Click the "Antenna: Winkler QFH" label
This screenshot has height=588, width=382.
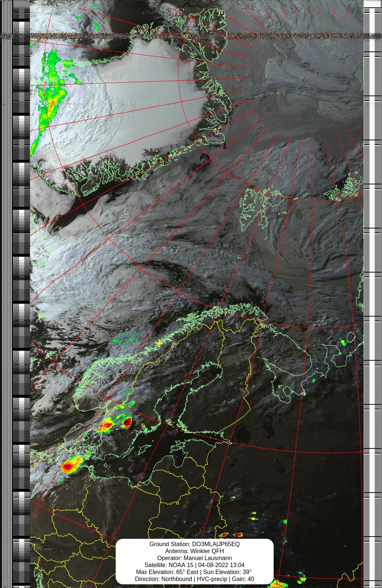click(x=194, y=551)
